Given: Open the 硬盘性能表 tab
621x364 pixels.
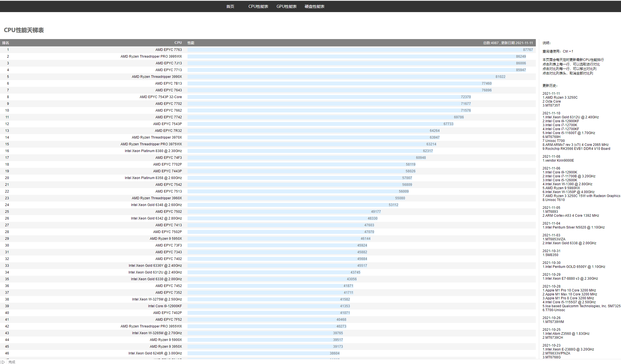Looking at the screenshot, I should (x=314, y=6).
